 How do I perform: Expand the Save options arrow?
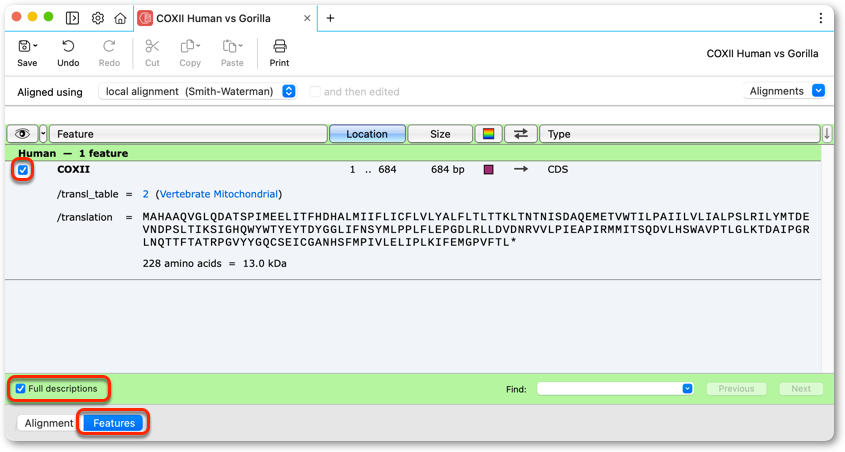[36, 46]
